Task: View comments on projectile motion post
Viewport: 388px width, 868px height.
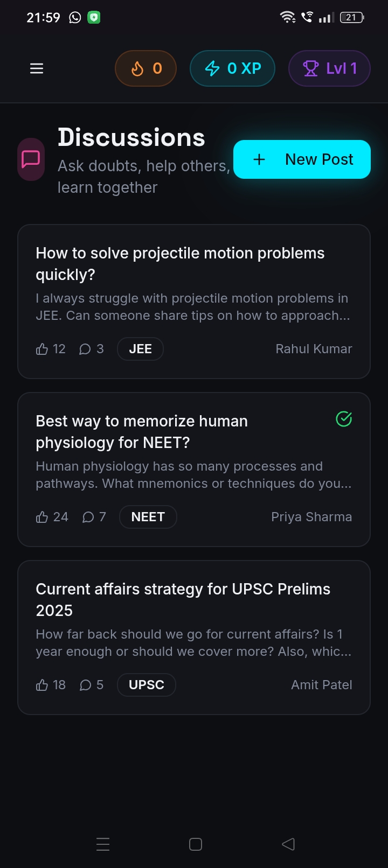Action: (91, 349)
